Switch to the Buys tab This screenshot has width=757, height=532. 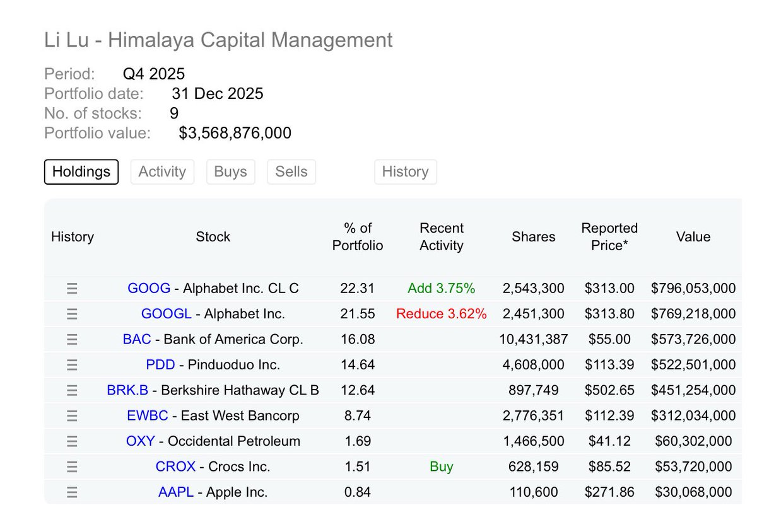230,171
